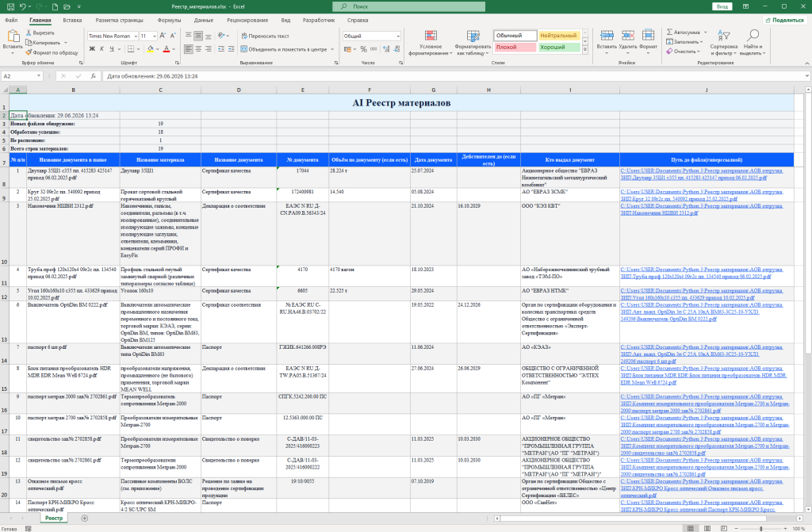The image size is (812, 532).
Task: Apply the Хороший cell style
Action: (559, 47)
